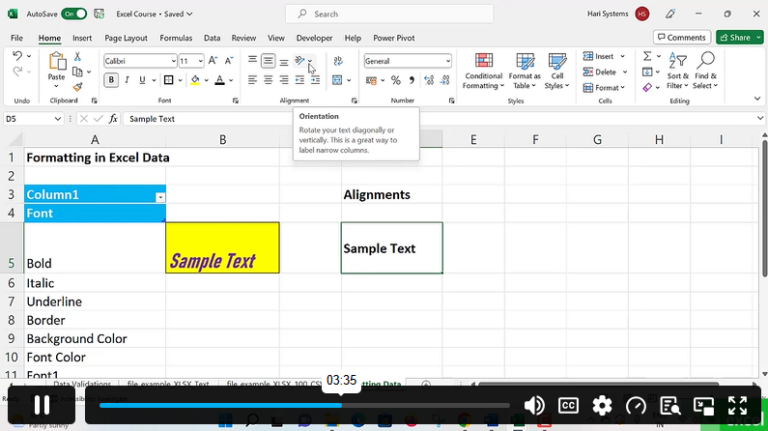Click the Orientation rotate text icon
The image size is (768, 431).
(299, 61)
